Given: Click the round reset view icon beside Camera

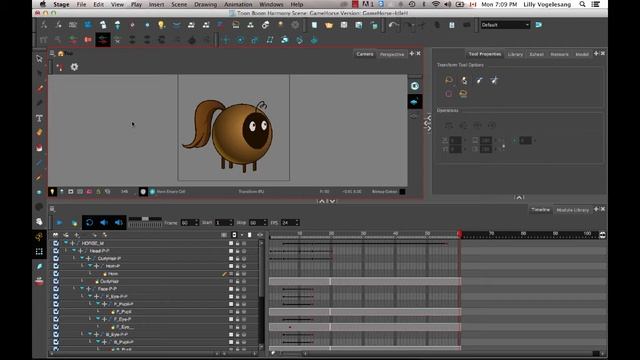Looking at the screenshot, I should (415, 86).
